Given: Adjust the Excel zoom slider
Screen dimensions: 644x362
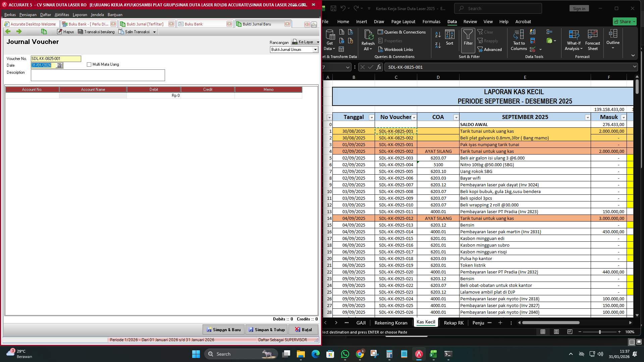Looking at the screenshot, I should click(x=599, y=332).
